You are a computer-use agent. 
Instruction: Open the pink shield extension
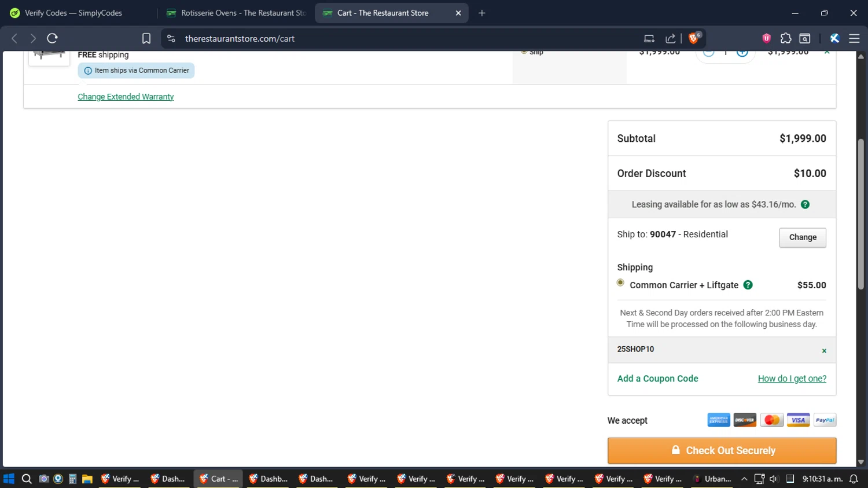767,39
